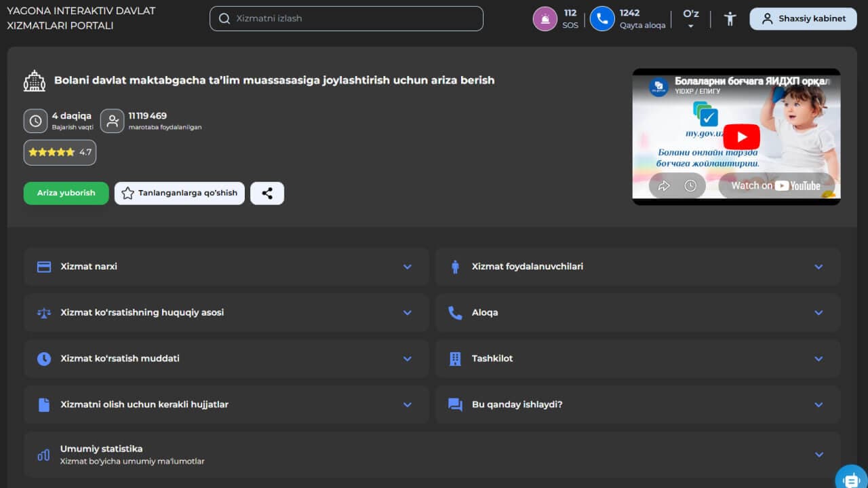Click the Xizmatni izlash search field
Viewport: 868px width, 488px height.
tap(347, 19)
